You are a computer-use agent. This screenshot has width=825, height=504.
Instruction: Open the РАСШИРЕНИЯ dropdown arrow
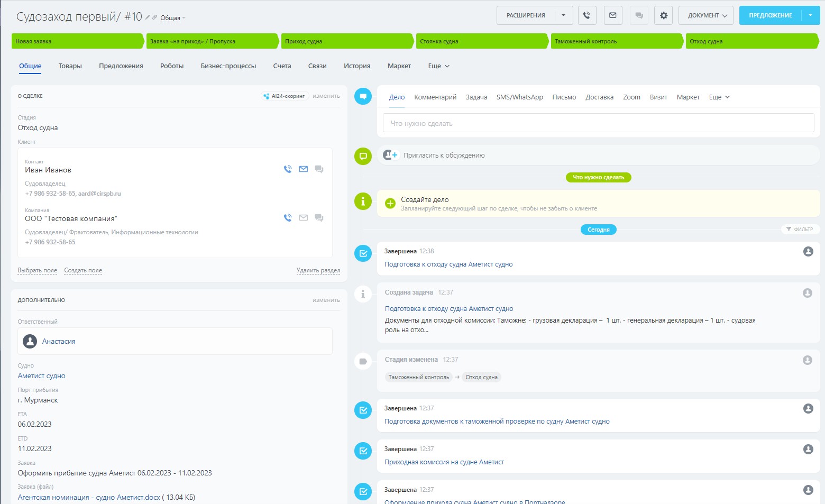(564, 15)
